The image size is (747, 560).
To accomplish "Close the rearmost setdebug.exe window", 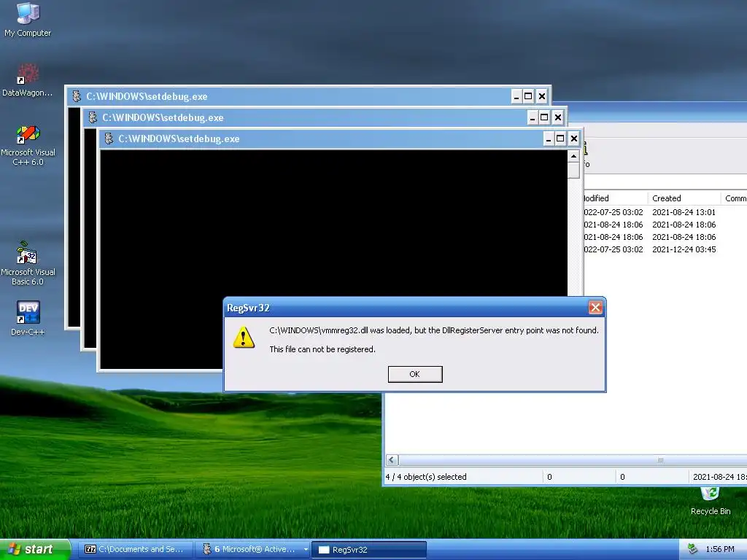I will pos(542,96).
